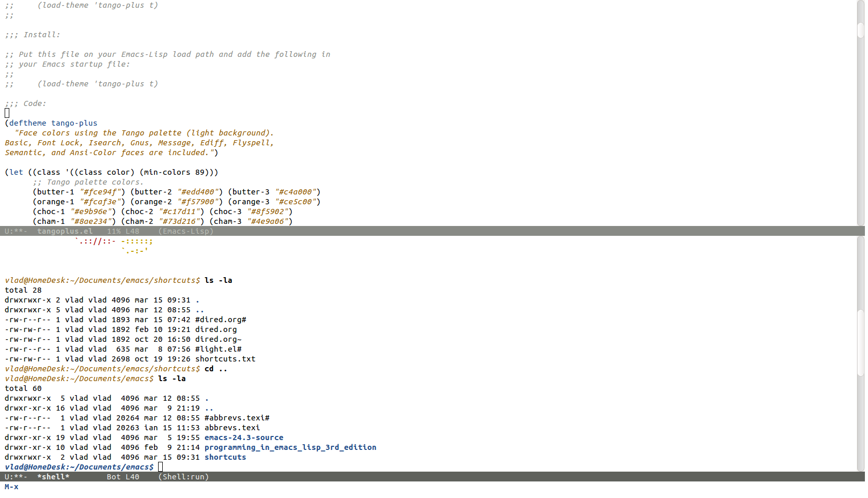Click the last shell prompt 'vlad@HomeDesk:~/Documents/emacs$'
This screenshot has height=498, width=868.
pos(79,467)
